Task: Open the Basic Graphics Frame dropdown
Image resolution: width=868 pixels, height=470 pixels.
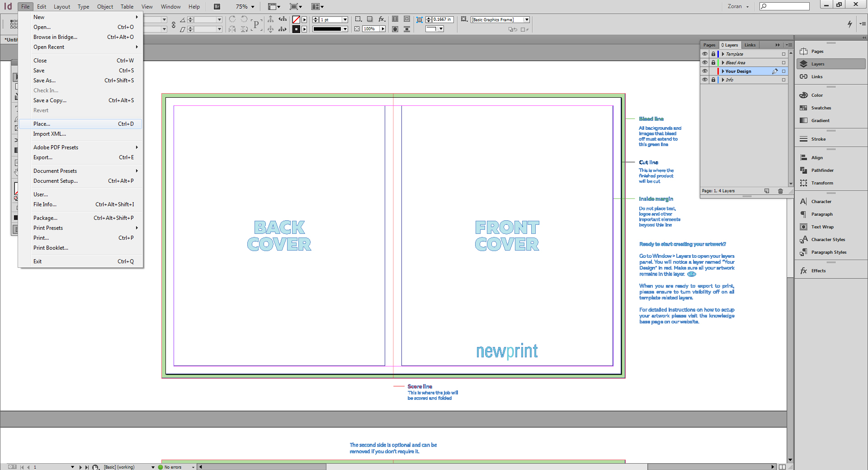Action: point(526,19)
